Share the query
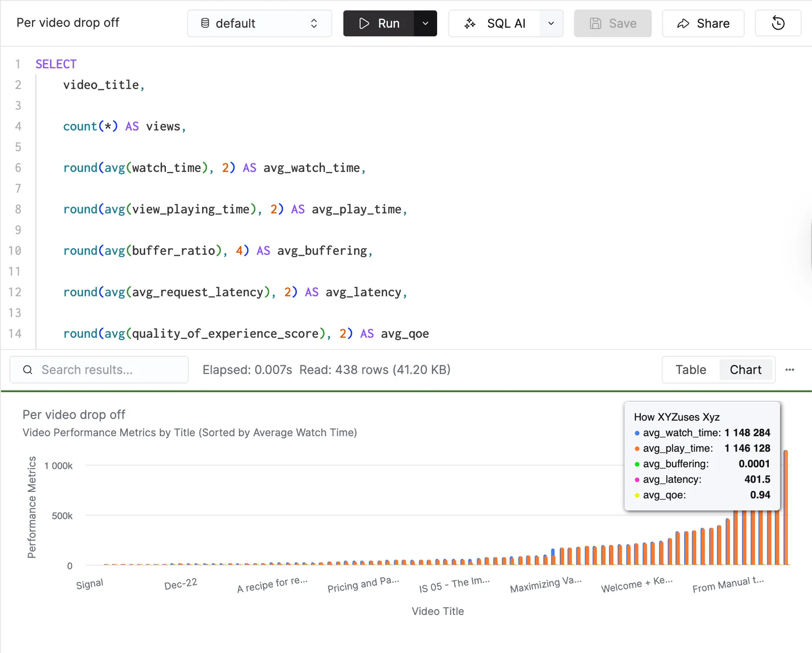The height and width of the screenshot is (653, 812). click(x=703, y=23)
